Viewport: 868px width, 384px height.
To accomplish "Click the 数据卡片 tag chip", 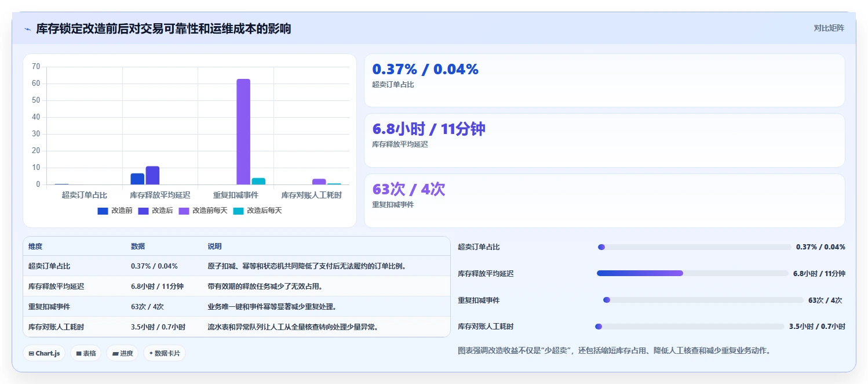I will tap(165, 353).
